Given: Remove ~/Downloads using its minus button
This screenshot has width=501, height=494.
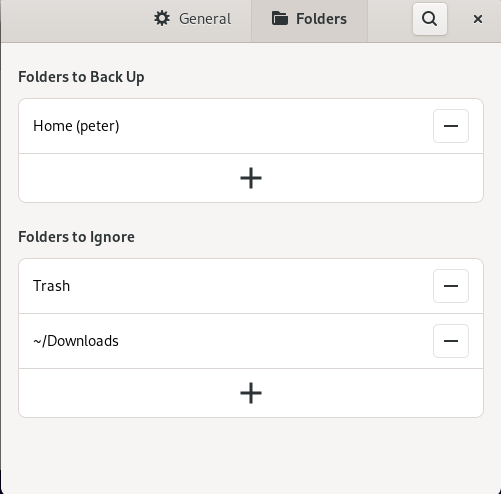Looking at the screenshot, I should (451, 341).
